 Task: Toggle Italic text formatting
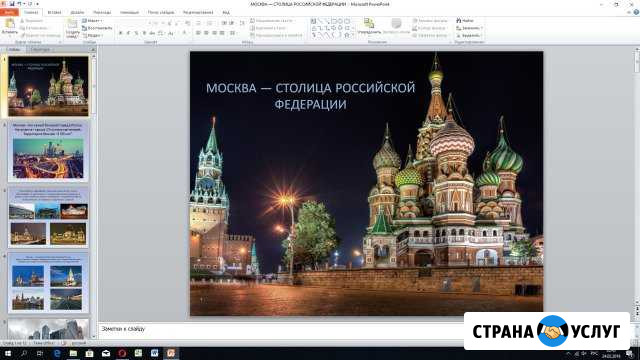click(x=128, y=33)
